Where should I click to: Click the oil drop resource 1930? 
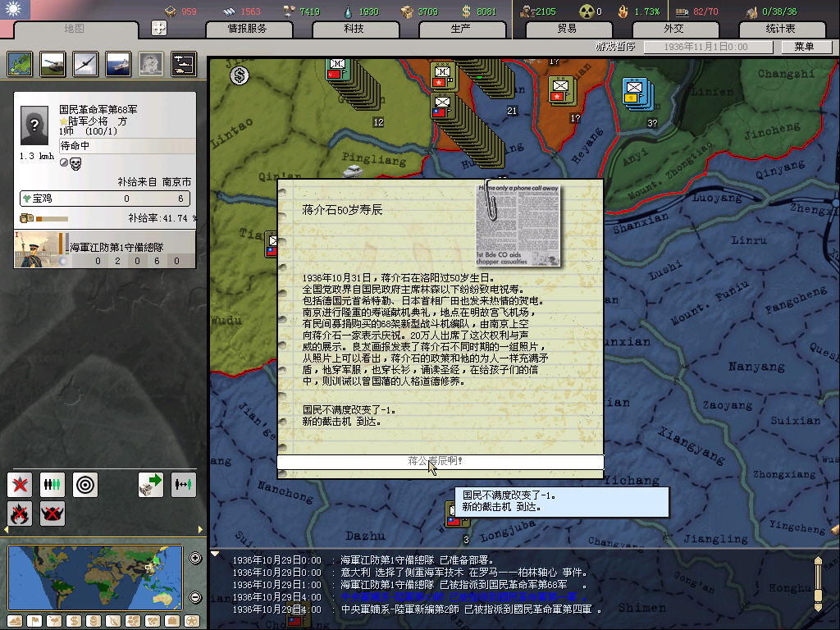(x=362, y=11)
